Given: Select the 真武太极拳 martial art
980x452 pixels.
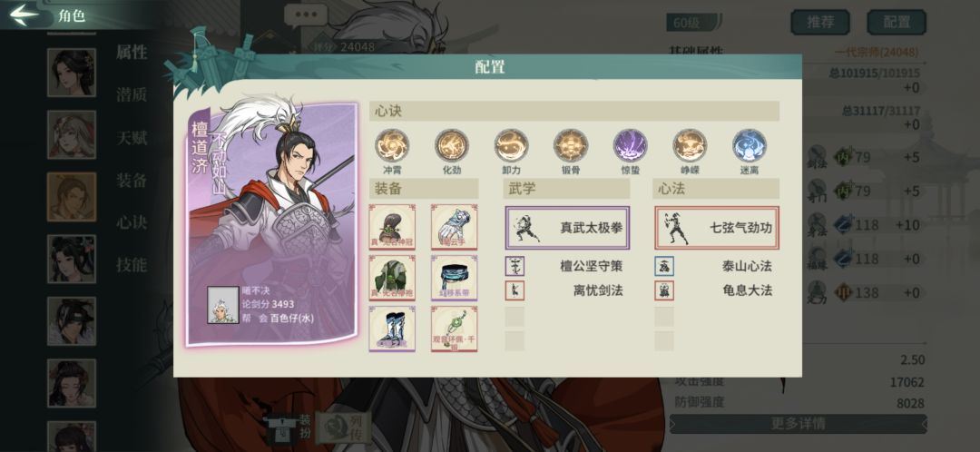Looking at the screenshot, I should click(x=567, y=228).
